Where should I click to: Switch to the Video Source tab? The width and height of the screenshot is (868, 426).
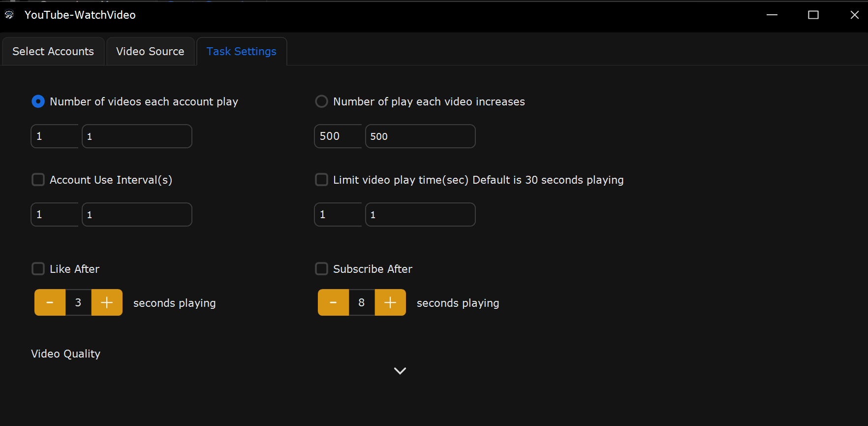point(150,51)
